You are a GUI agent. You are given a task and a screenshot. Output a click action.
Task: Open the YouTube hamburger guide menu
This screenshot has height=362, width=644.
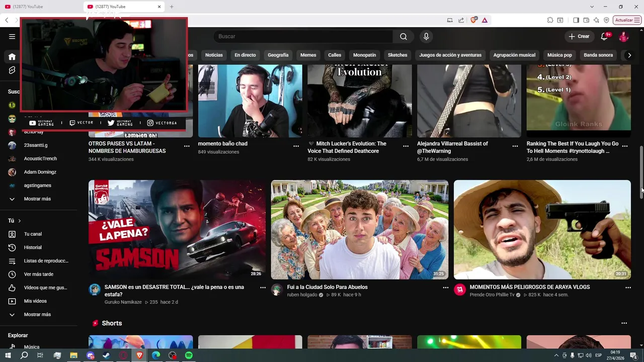pyautogui.click(x=12, y=36)
